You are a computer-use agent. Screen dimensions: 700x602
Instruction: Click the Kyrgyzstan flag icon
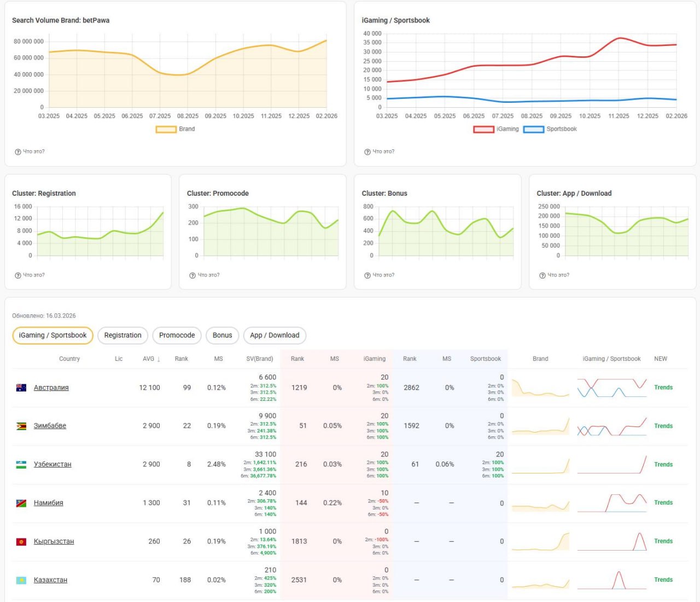tap(21, 541)
